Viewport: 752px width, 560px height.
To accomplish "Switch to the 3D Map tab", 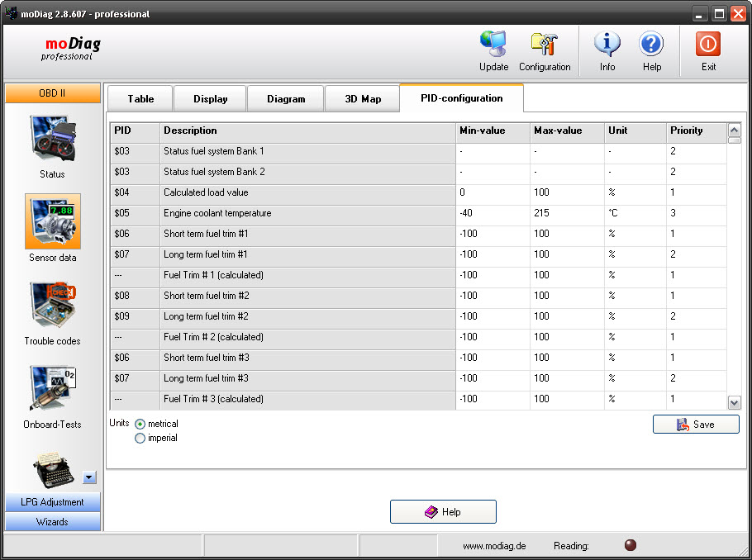I will [363, 99].
